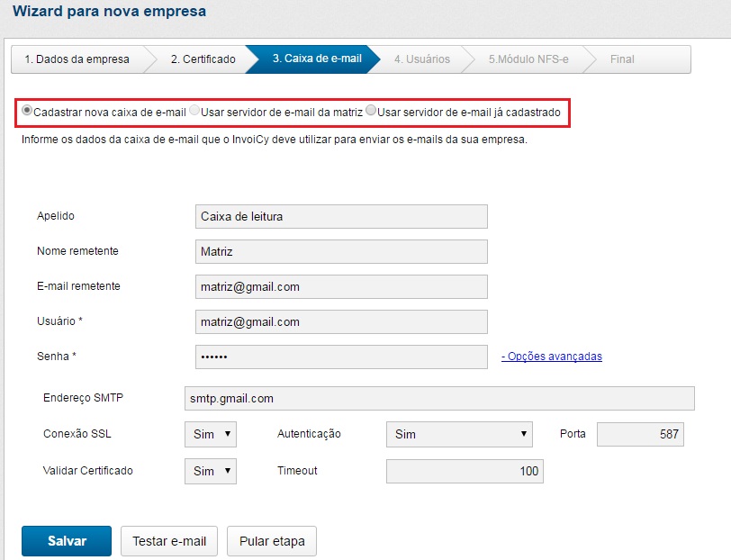The height and width of the screenshot is (560, 731).
Task: Select the Porta number field
Action: click(x=640, y=434)
